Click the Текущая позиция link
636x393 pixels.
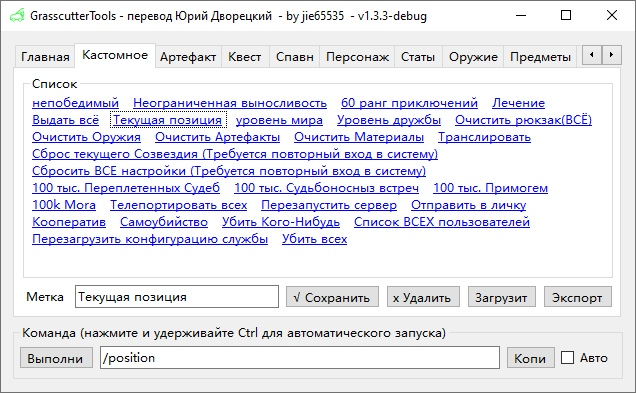click(x=168, y=120)
